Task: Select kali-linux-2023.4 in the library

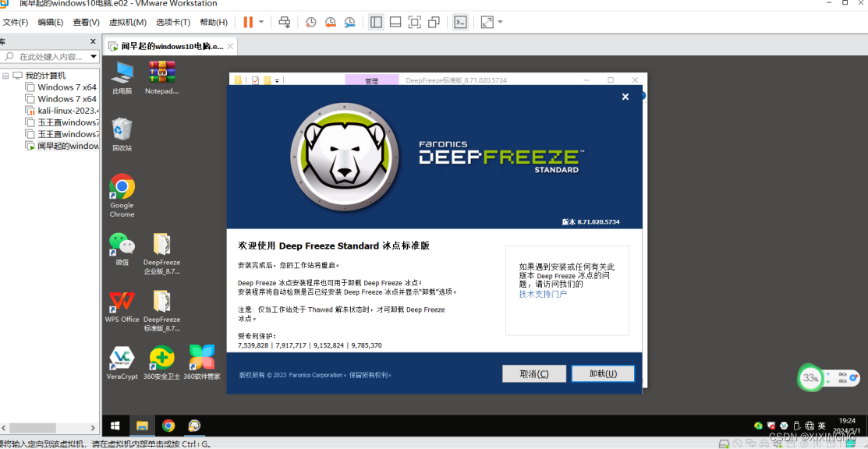Action: [61, 110]
